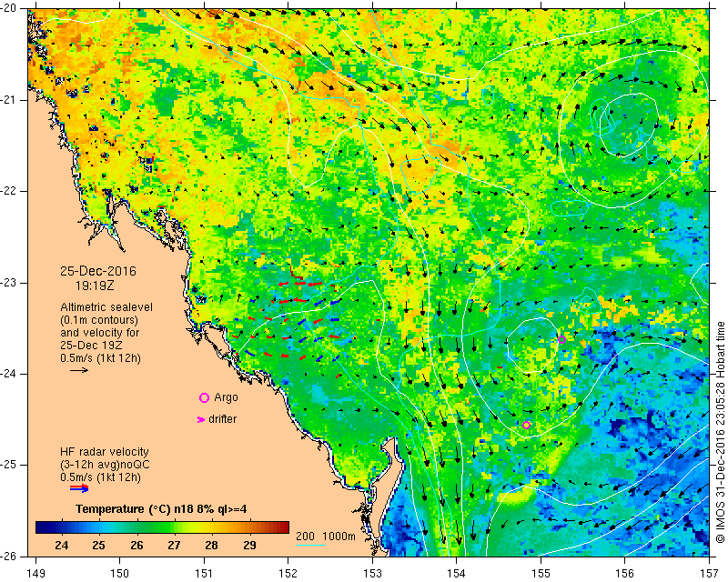Click the colorbar tick label 29
728x582 pixels.
(x=249, y=545)
